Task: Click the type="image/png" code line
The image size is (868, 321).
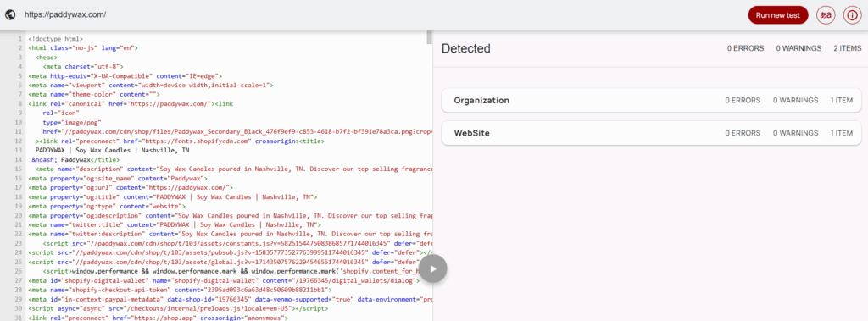Action: point(72,122)
